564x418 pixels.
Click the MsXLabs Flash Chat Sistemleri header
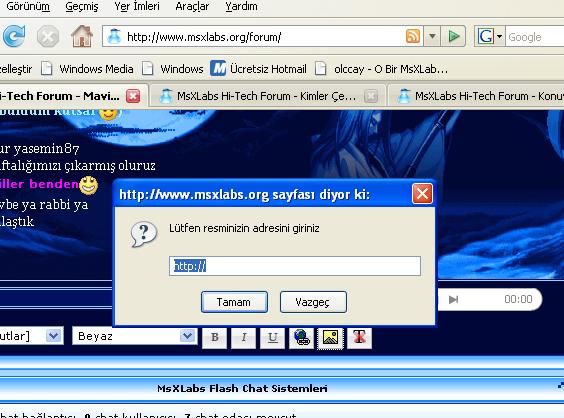pyautogui.click(x=242, y=389)
